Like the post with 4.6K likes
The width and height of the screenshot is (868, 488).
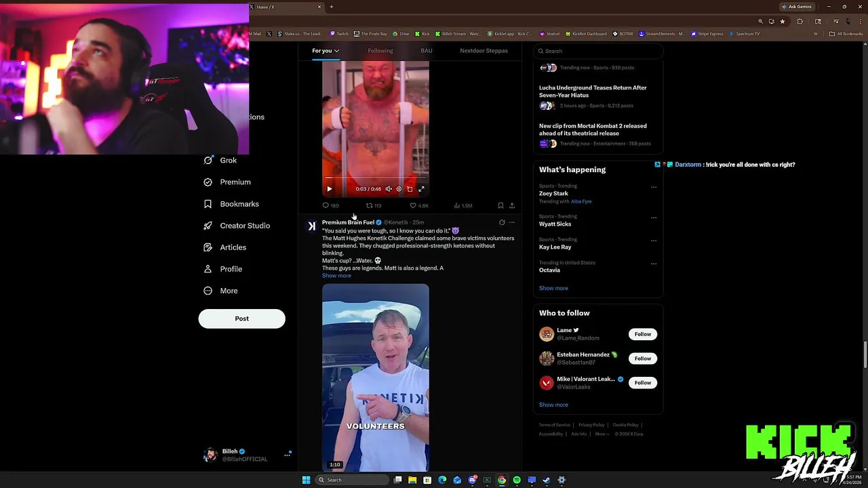click(x=419, y=205)
